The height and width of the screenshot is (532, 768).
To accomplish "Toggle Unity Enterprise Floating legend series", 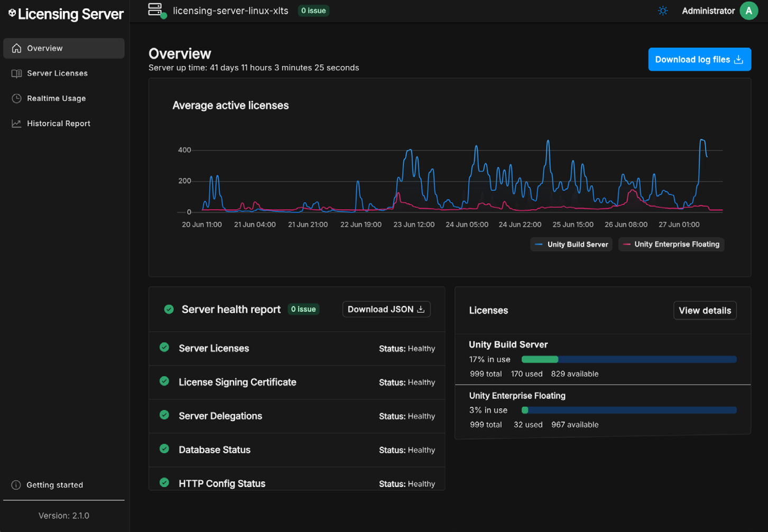I will 671,244.
